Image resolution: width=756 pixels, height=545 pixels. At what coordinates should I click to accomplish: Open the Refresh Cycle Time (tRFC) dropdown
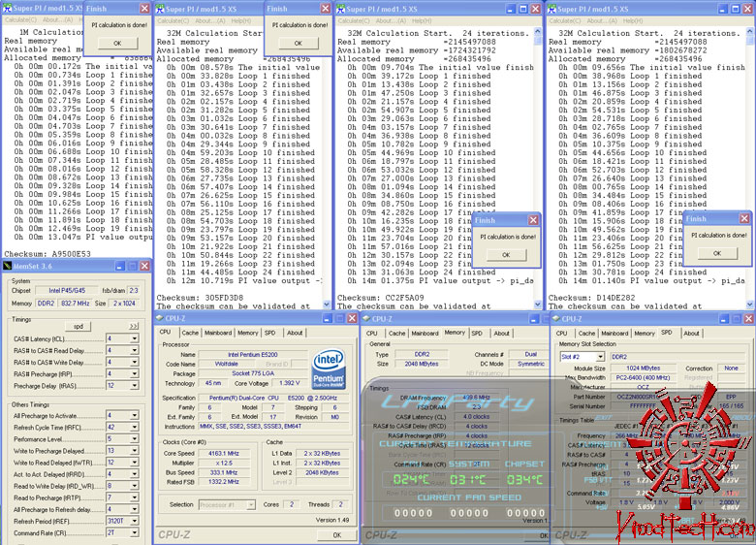pyautogui.click(x=135, y=427)
